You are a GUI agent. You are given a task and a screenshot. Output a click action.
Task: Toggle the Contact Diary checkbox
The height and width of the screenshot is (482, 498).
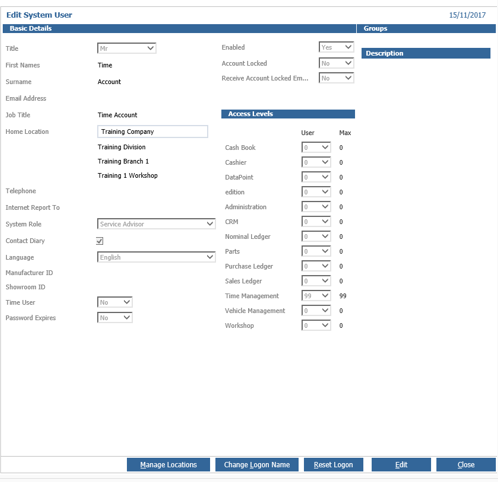coord(100,241)
